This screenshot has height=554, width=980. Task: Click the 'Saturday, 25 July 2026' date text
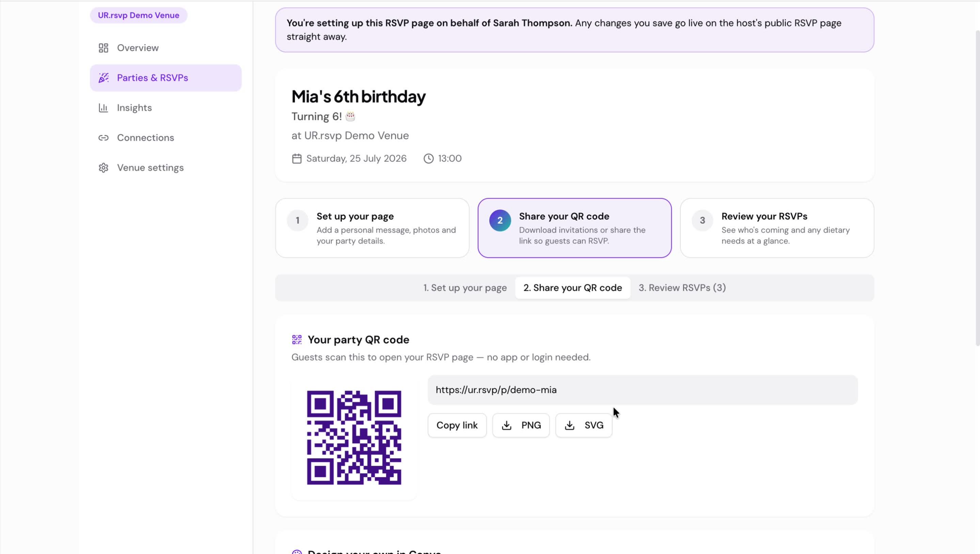(356, 158)
